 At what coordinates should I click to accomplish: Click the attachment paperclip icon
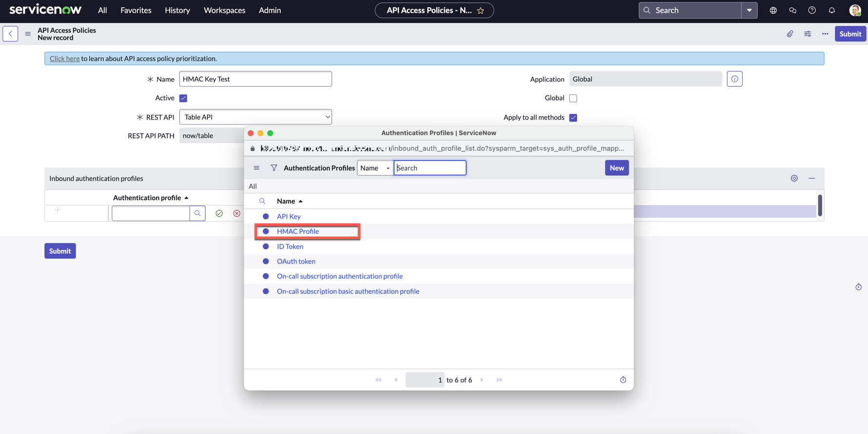(790, 34)
